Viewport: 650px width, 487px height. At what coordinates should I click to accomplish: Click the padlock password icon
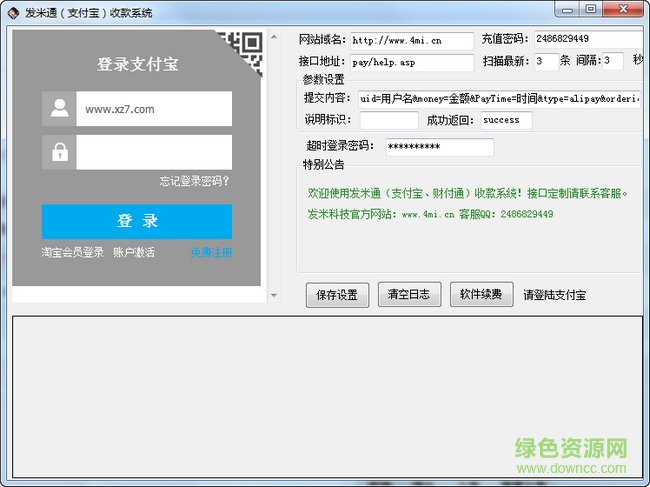(59, 152)
